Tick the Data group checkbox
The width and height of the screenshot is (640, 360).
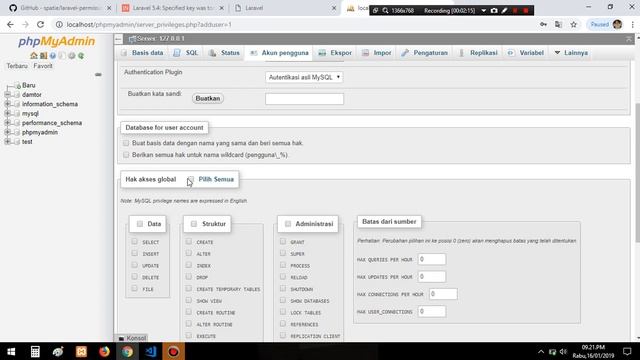[x=140, y=224]
